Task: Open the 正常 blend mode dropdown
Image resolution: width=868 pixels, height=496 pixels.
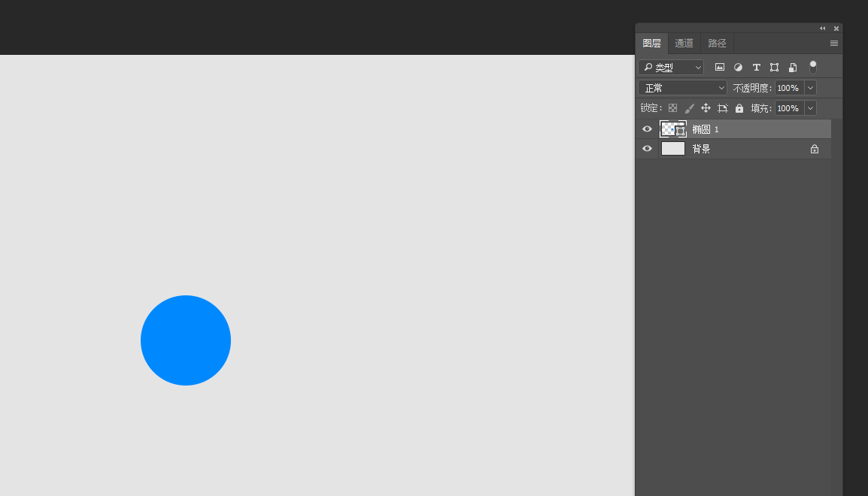Action: click(x=682, y=88)
